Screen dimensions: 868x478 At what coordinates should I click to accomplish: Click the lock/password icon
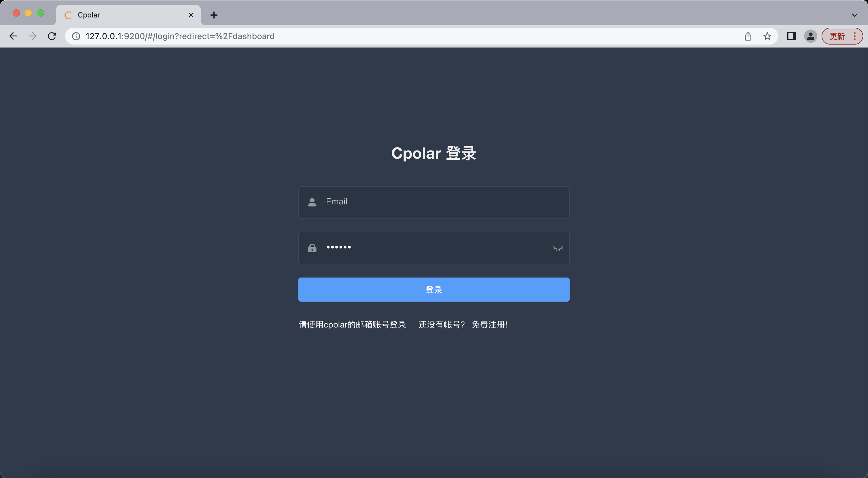point(312,247)
